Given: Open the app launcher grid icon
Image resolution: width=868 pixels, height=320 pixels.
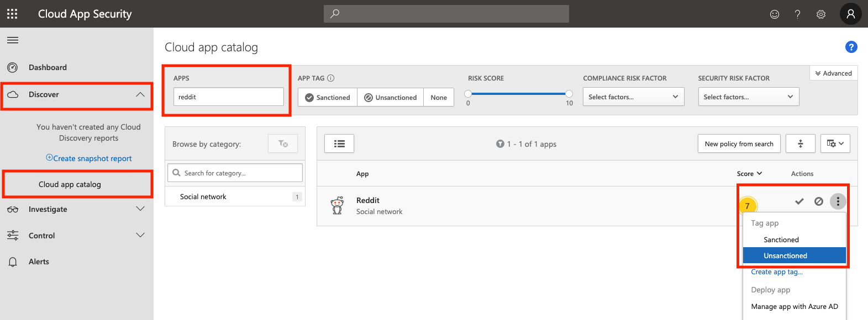Looking at the screenshot, I should (x=12, y=14).
